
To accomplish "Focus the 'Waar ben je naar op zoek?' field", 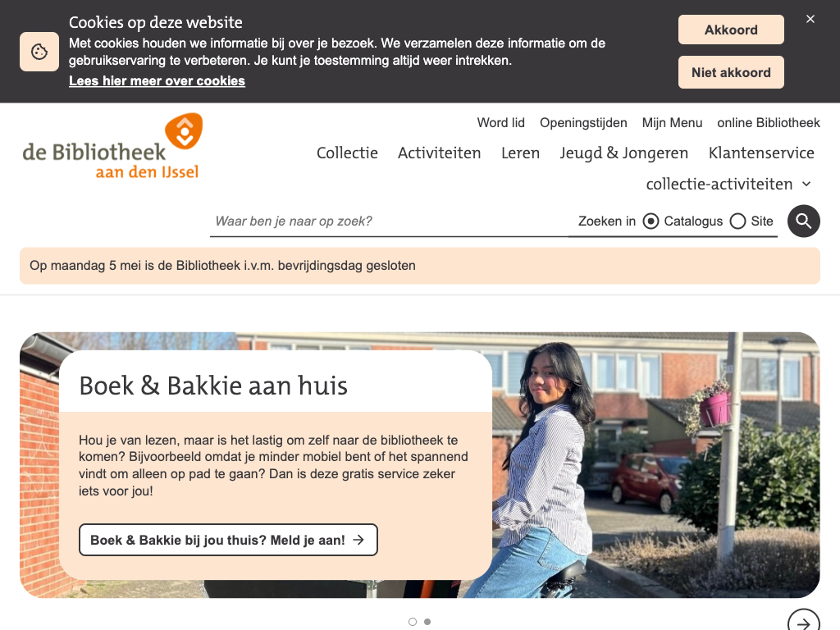I will [x=389, y=221].
